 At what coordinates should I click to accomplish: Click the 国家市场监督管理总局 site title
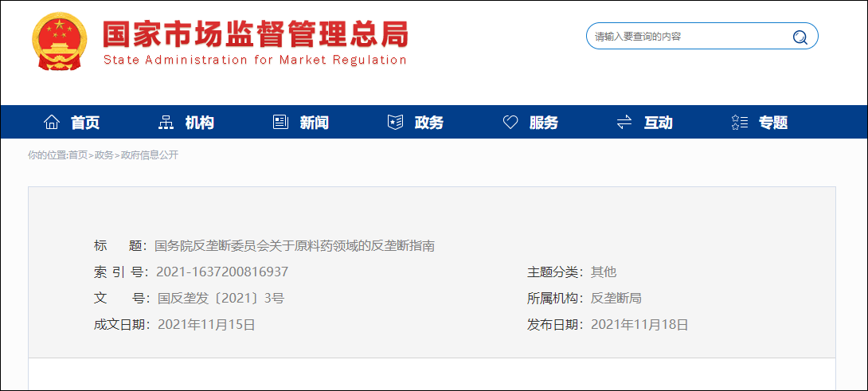point(255,34)
